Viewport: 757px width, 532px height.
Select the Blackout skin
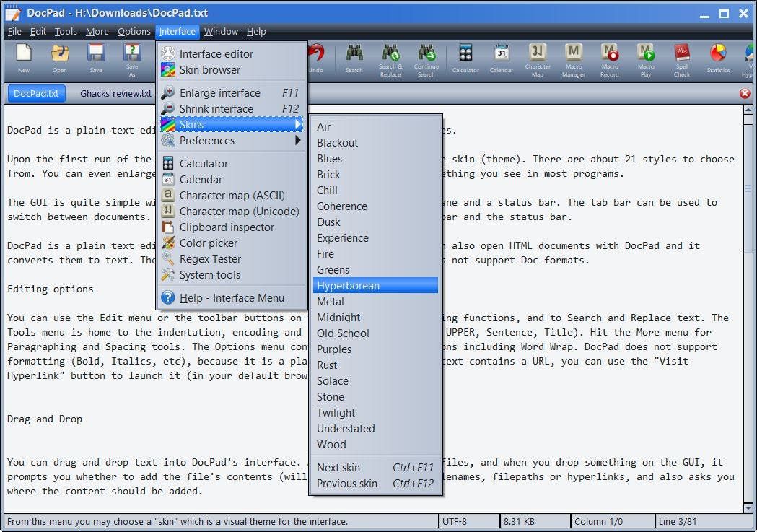pos(375,143)
